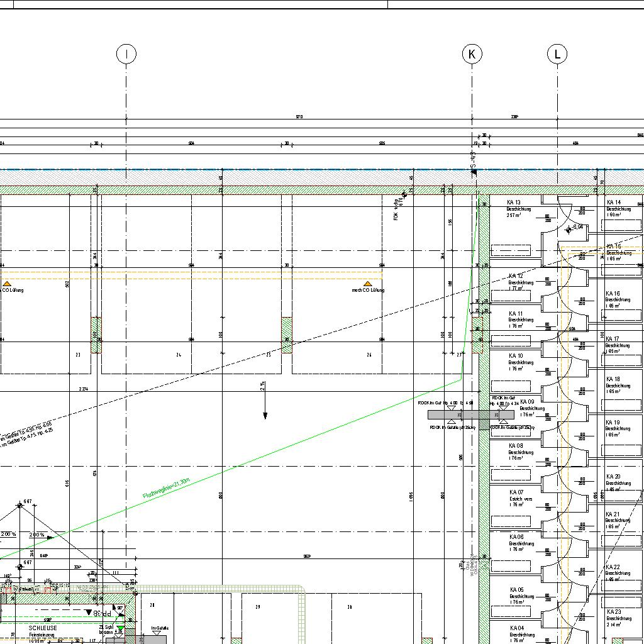Click the KA 13 room label

click(x=514, y=203)
